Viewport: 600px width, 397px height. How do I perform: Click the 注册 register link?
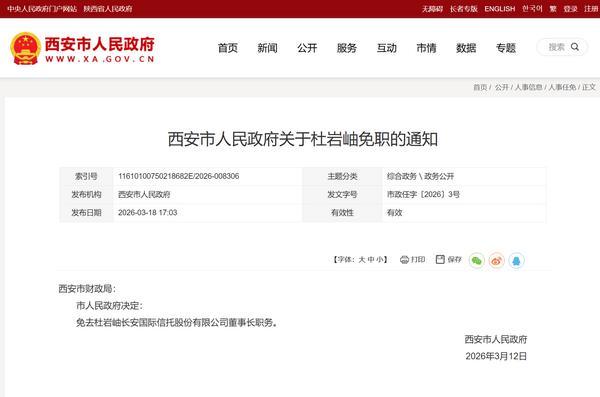coord(591,9)
